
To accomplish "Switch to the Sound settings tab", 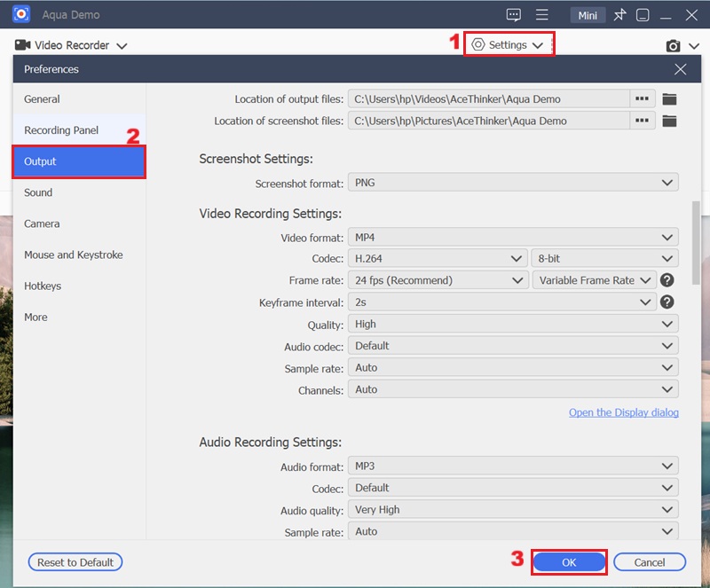I will pyautogui.click(x=38, y=192).
